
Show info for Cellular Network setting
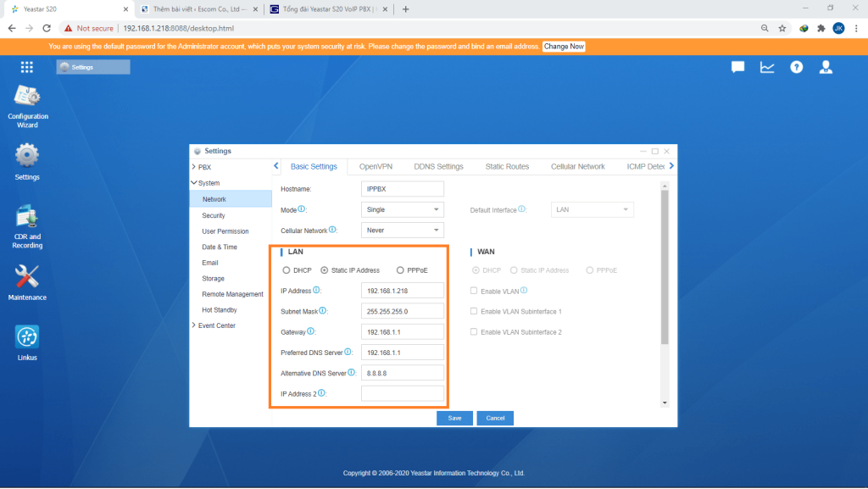[332, 229]
